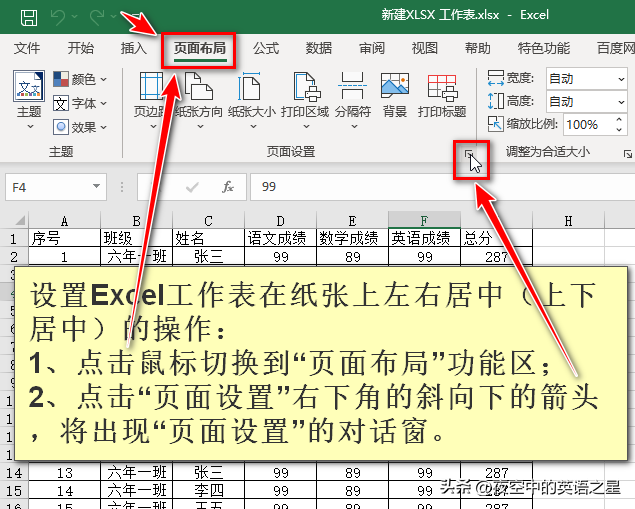Click cell 张三 in row 14
Screen dimensions: 635x509
click(208, 473)
